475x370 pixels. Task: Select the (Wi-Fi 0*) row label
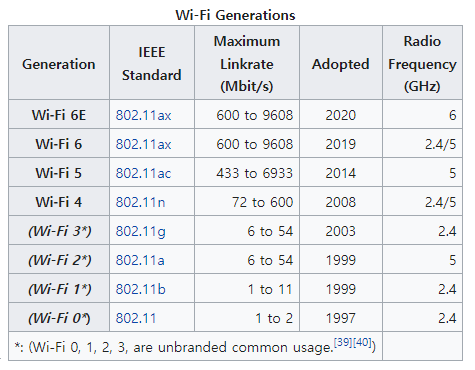click(59, 318)
